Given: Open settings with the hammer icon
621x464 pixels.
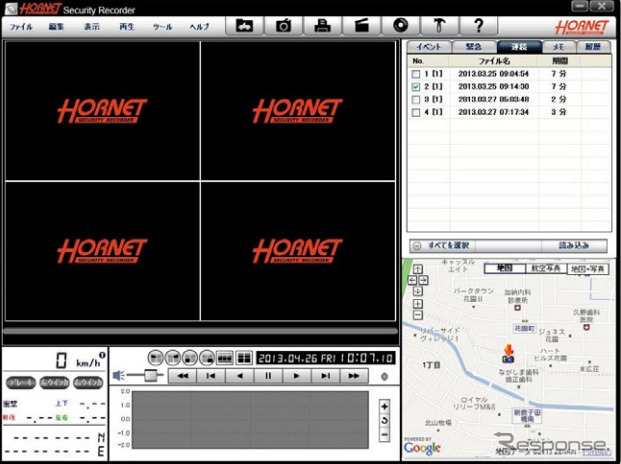Looking at the screenshot, I should point(439,26).
